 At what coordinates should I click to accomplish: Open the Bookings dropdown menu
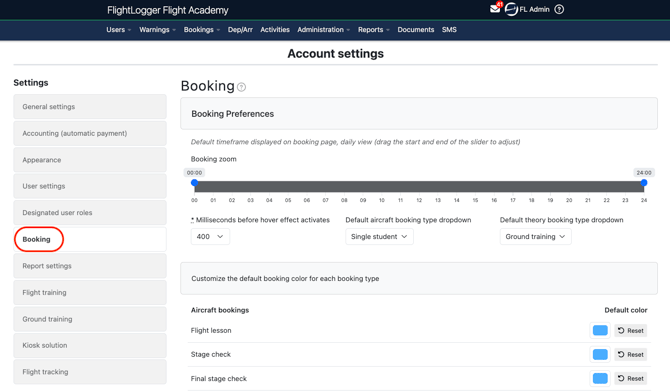pos(202,29)
